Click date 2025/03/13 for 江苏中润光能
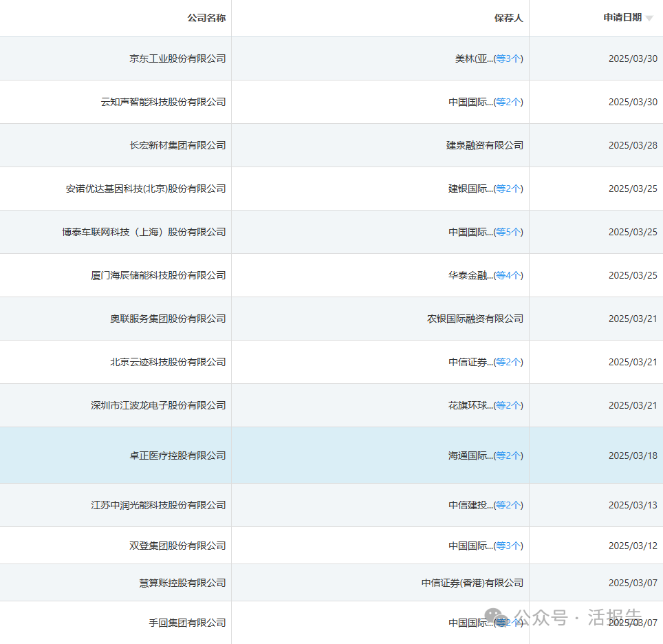The image size is (663, 644). (x=632, y=505)
